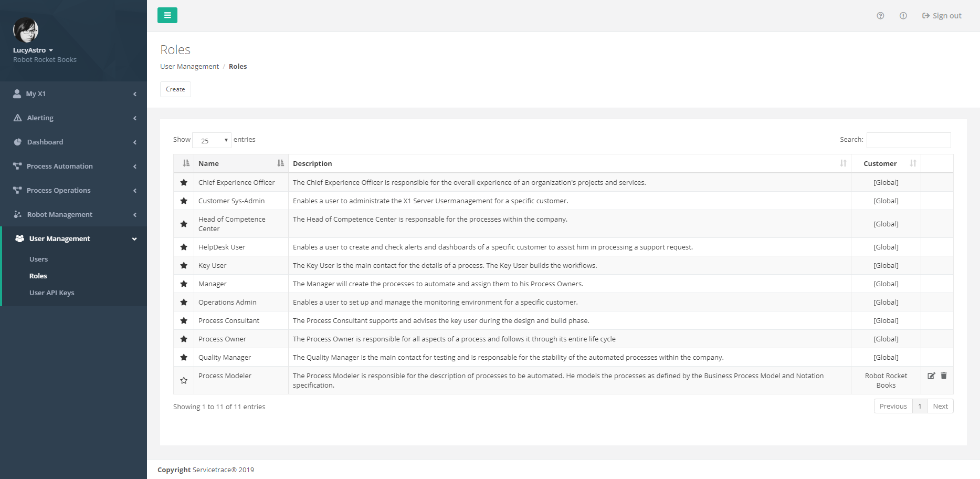Viewport: 980px width, 479px height.
Task: Click the Process Modeler role name
Action: [x=225, y=376]
